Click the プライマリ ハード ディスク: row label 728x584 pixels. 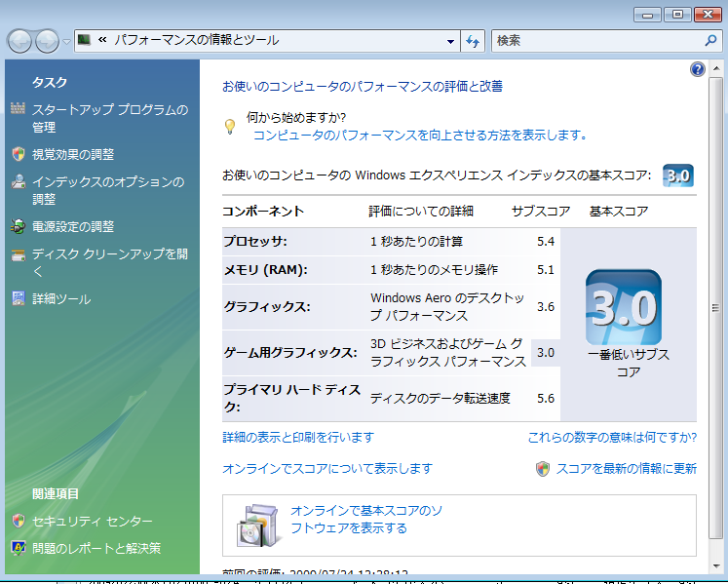pyautogui.click(x=292, y=398)
